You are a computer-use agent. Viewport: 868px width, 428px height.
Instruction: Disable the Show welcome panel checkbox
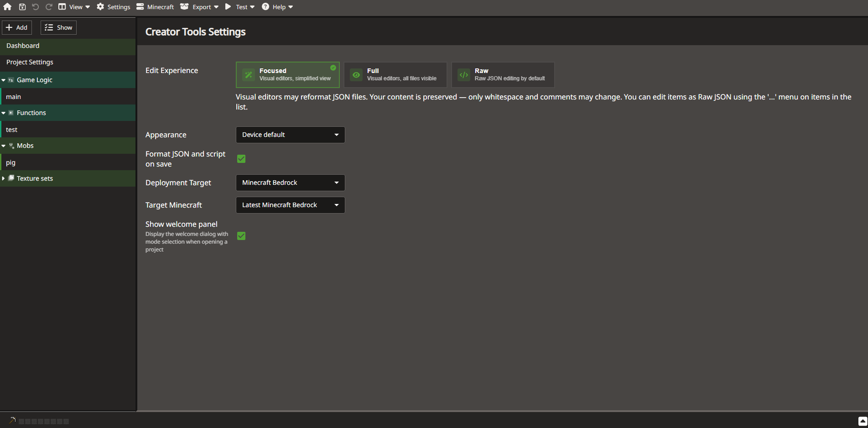(x=241, y=236)
